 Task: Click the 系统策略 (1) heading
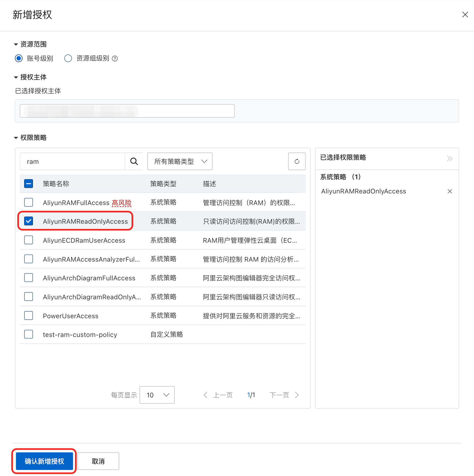(x=341, y=177)
